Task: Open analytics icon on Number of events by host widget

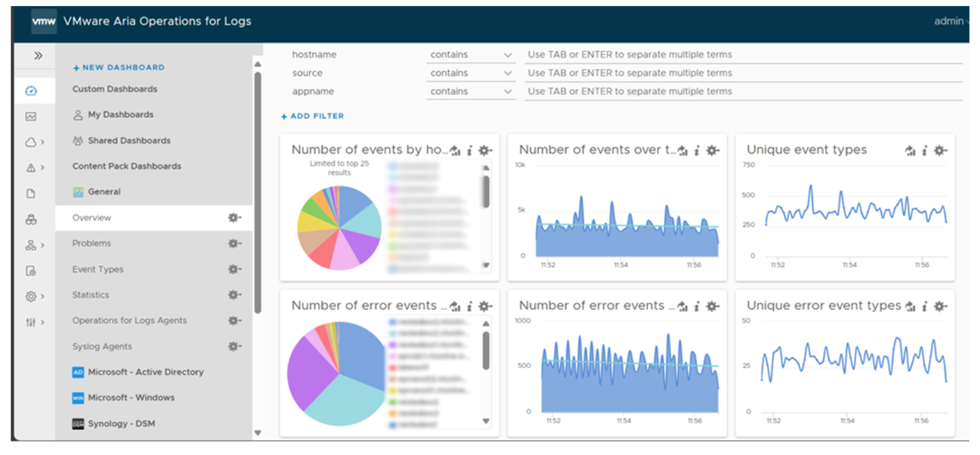Action: click(455, 151)
